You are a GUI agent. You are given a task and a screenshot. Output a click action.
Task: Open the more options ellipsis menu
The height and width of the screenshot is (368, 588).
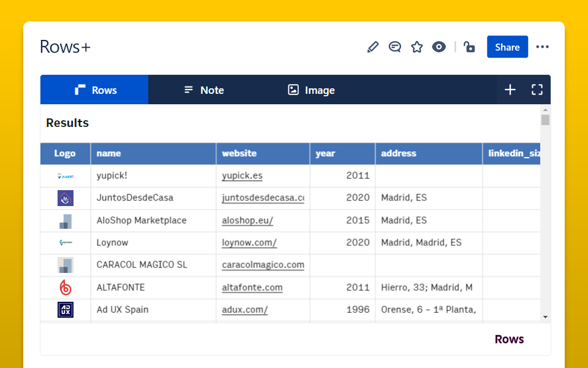pyautogui.click(x=543, y=47)
